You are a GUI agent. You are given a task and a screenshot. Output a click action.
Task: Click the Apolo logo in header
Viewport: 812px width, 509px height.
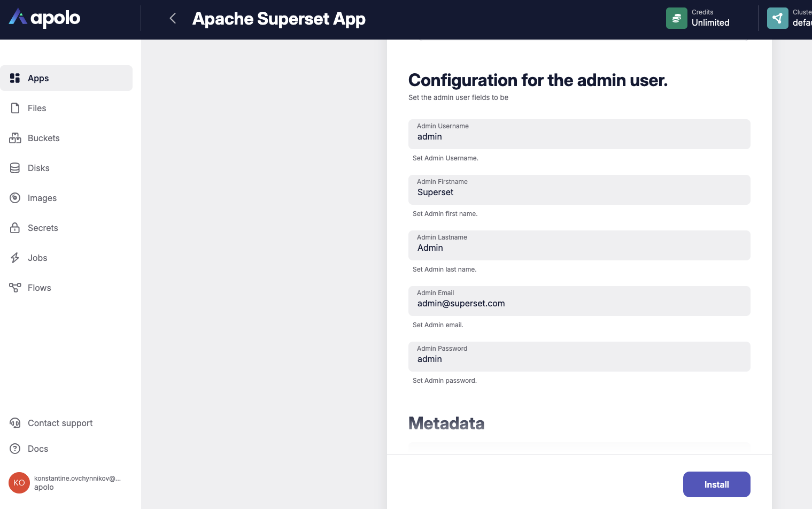click(44, 18)
